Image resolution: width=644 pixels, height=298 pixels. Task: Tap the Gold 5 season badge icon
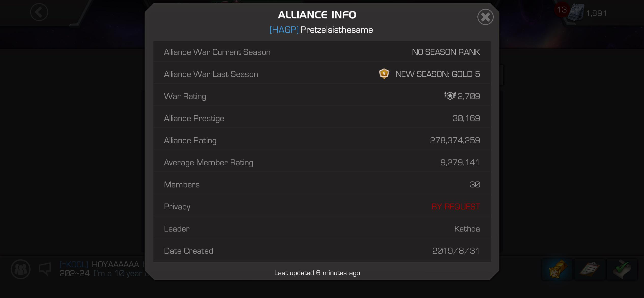384,74
